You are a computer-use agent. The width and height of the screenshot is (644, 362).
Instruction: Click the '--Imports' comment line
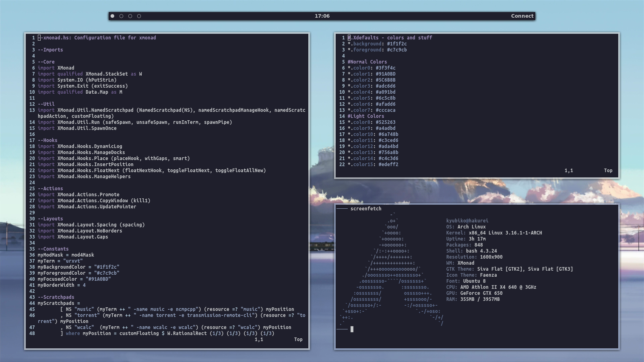point(50,50)
